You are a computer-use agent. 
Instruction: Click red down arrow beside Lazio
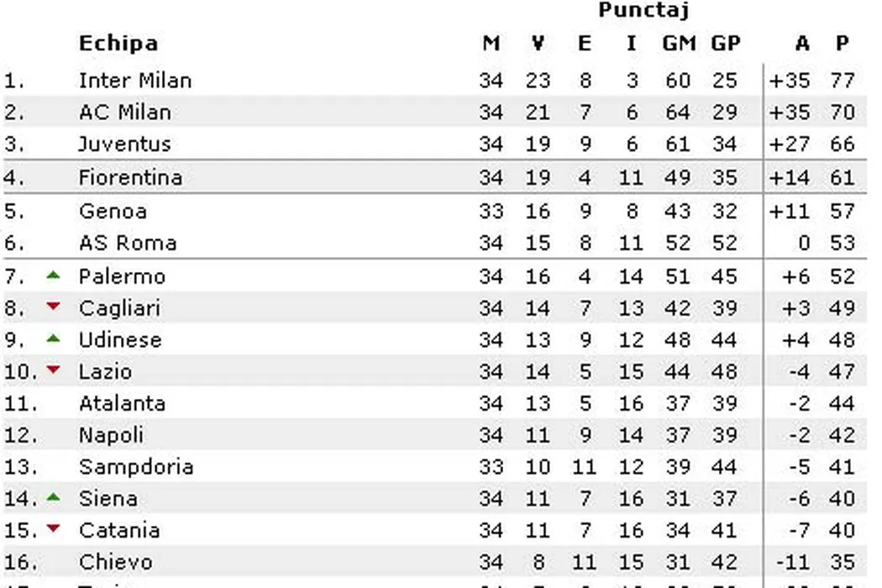click(54, 370)
